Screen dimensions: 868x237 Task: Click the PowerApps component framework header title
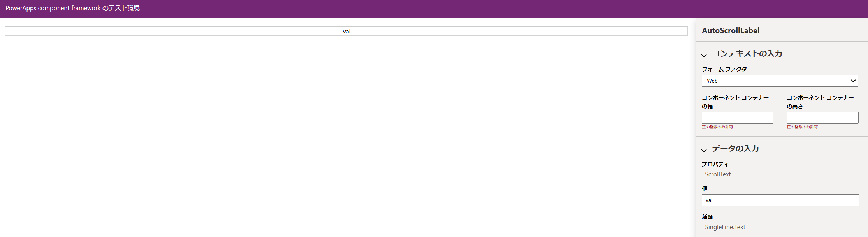coord(72,8)
